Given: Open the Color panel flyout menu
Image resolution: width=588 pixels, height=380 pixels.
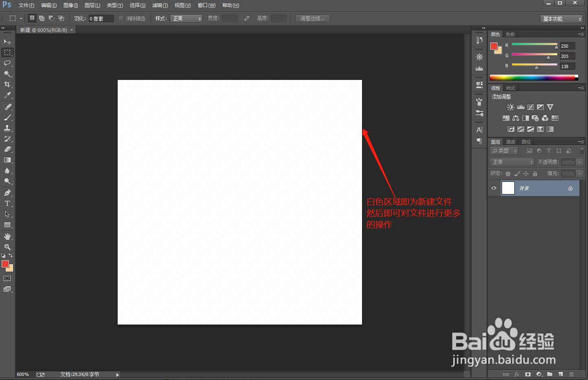Looking at the screenshot, I should (x=581, y=34).
